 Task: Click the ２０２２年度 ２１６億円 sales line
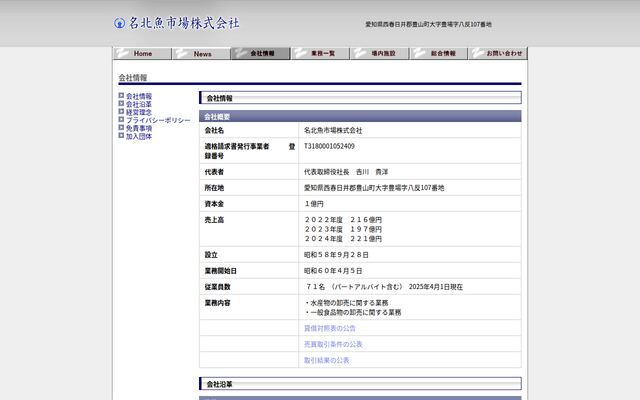click(x=343, y=220)
